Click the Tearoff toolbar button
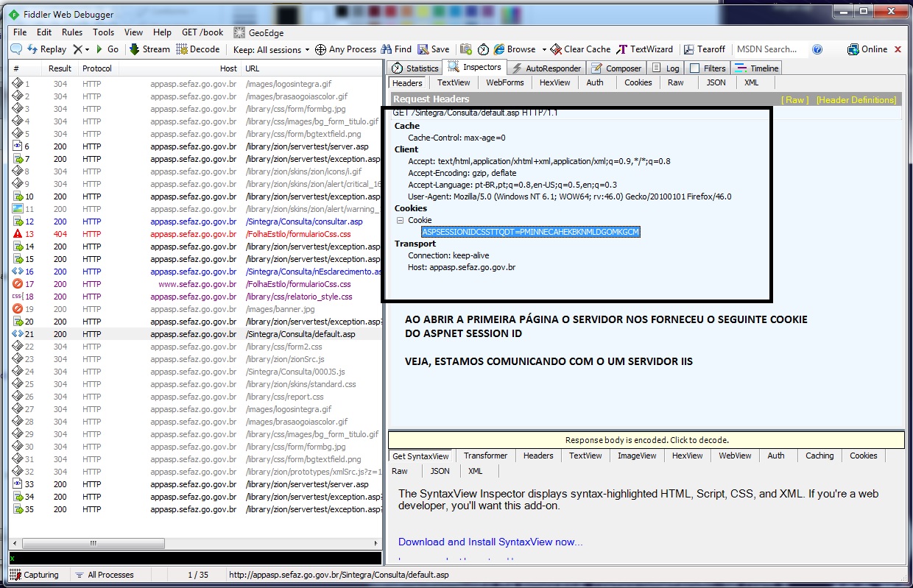 point(705,49)
